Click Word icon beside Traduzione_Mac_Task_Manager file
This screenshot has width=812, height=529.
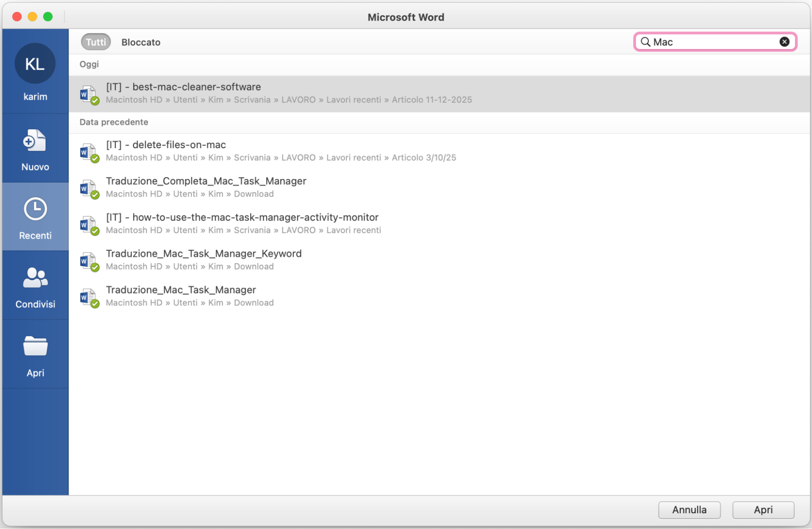click(x=89, y=298)
